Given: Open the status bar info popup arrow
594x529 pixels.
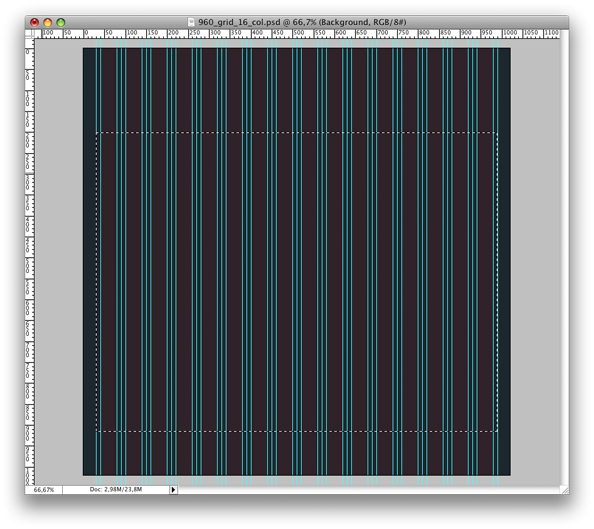Looking at the screenshot, I should (173, 490).
